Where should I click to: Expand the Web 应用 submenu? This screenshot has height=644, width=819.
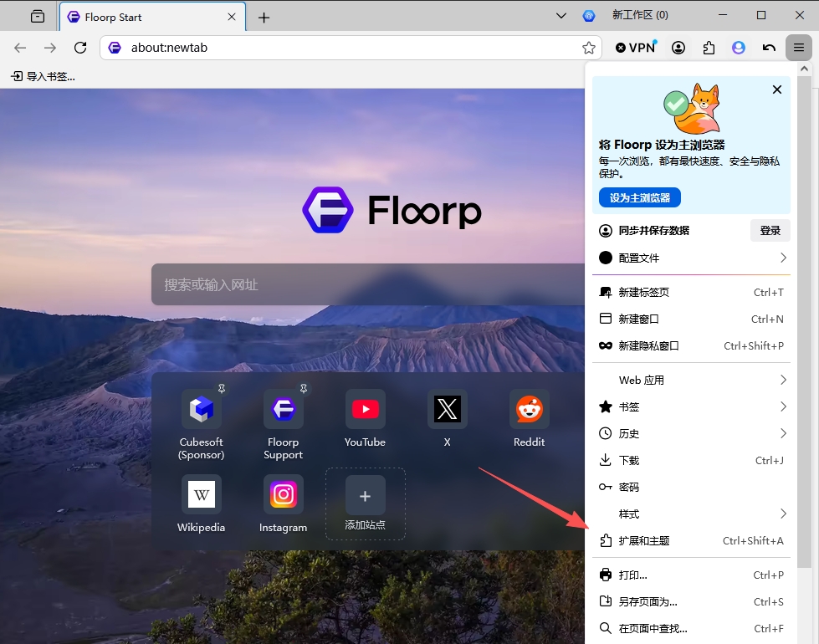tap(691, 381)
